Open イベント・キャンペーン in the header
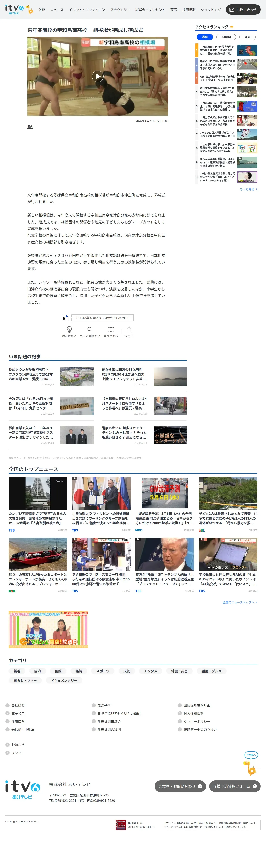This screenshot has height=868, width=266. coord(87,10)
